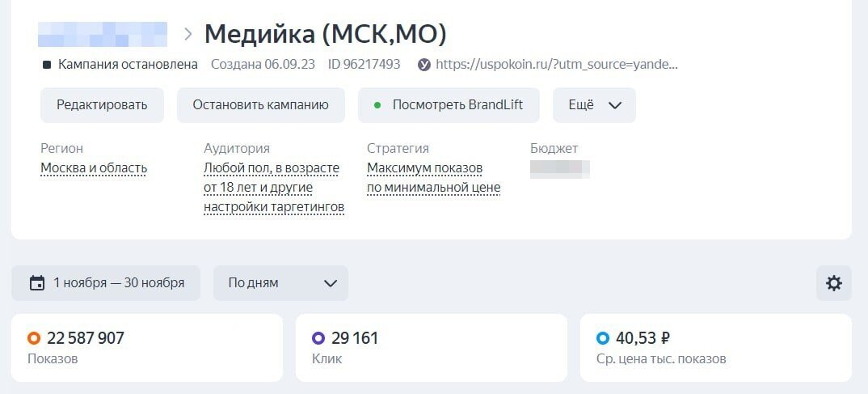Open the uspokoin.ru campaign URL link

tap(556, 65)
